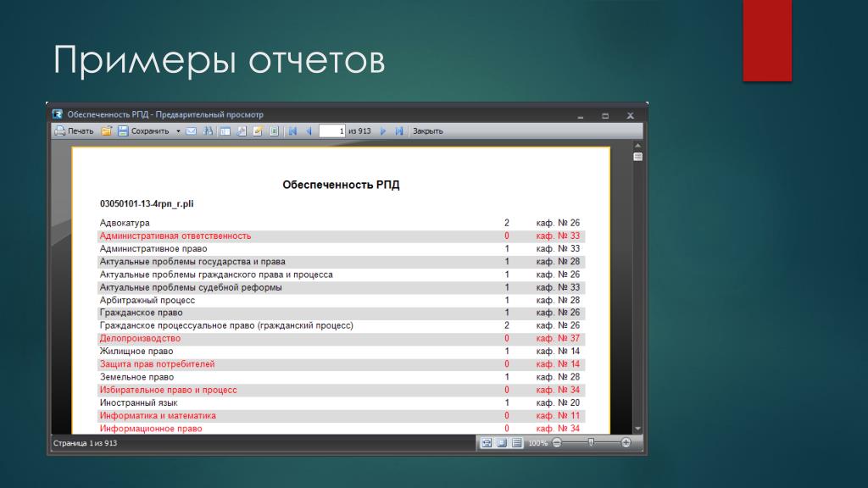868x488 pixels.
Task: Open page settings icon with magnifier
Action: click(242, 131)
